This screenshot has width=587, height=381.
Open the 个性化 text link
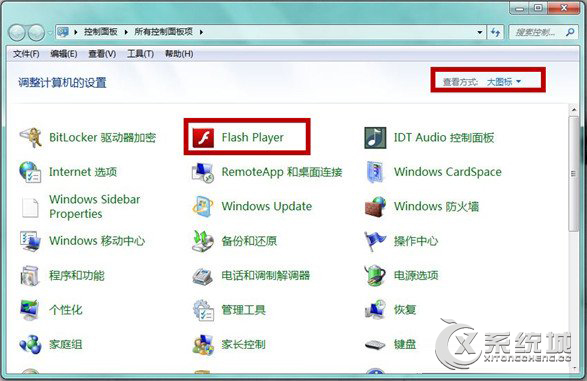tap(66, 310)
